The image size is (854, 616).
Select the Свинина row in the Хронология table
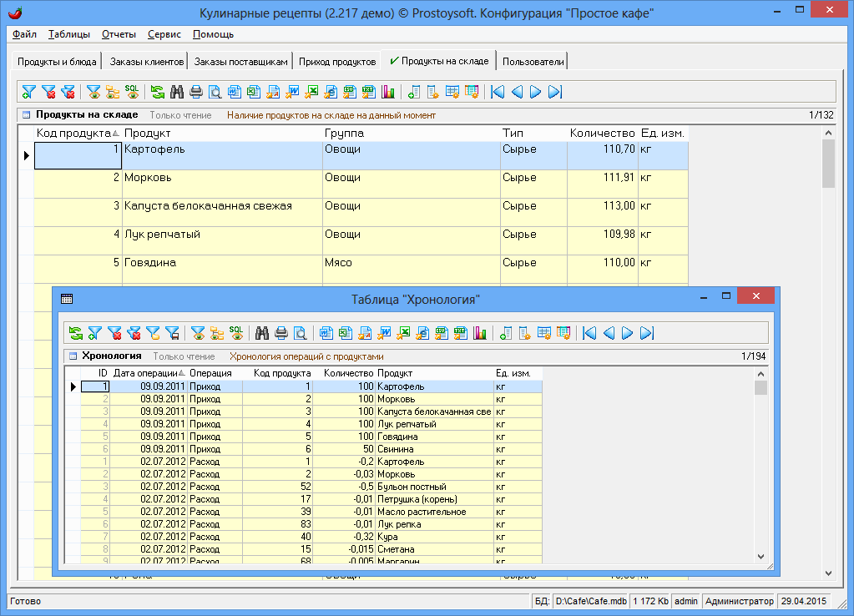pos(397,449)
